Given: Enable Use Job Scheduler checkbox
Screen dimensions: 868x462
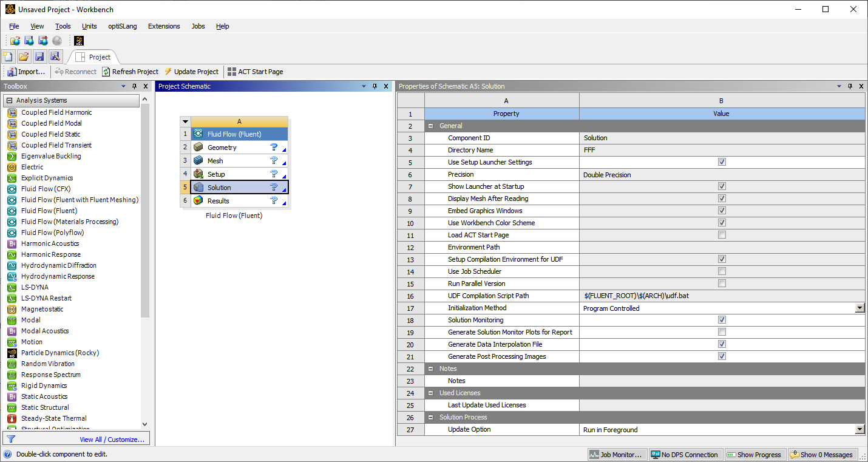Looking at the screenshot, I should (x=722, y=271).
